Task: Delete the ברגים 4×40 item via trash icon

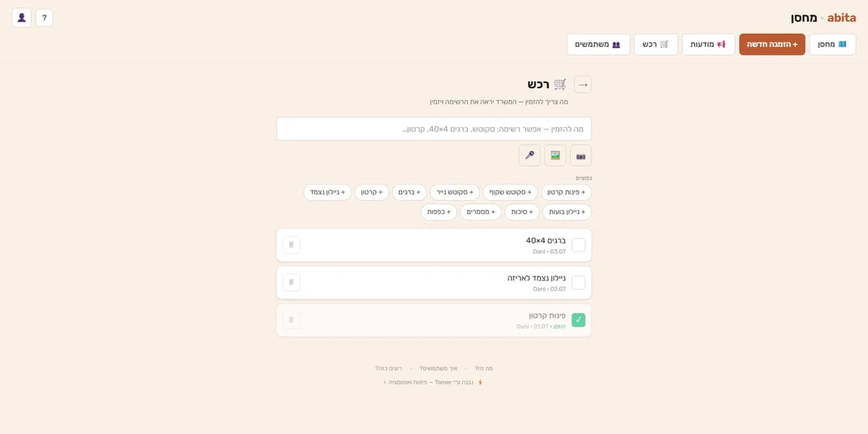Action: 292,245
